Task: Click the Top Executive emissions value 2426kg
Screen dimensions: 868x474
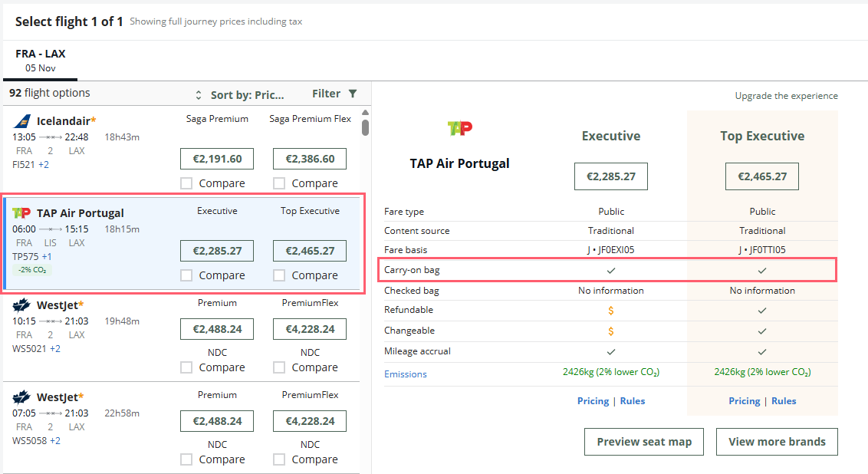Action: point(762,371)
